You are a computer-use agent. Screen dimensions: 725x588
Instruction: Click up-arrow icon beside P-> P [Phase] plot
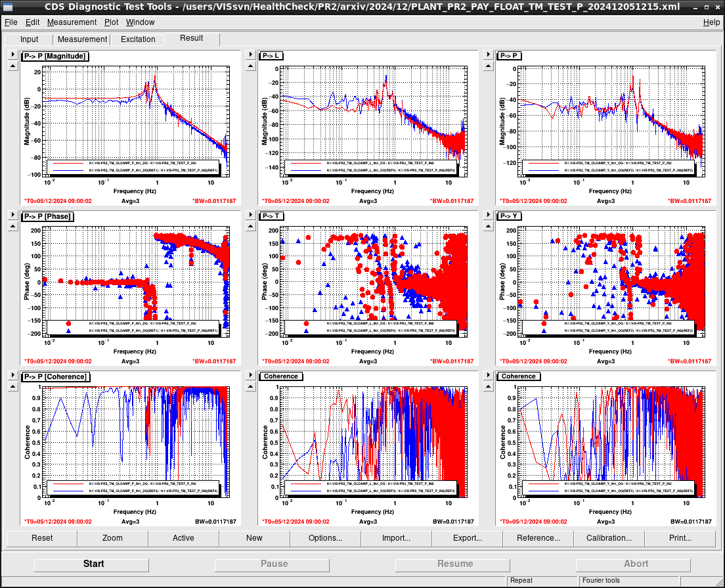(x=13, y=226)
